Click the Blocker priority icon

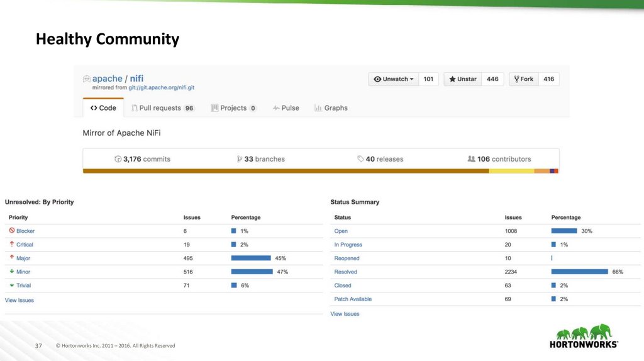click(x=11, y=231)
